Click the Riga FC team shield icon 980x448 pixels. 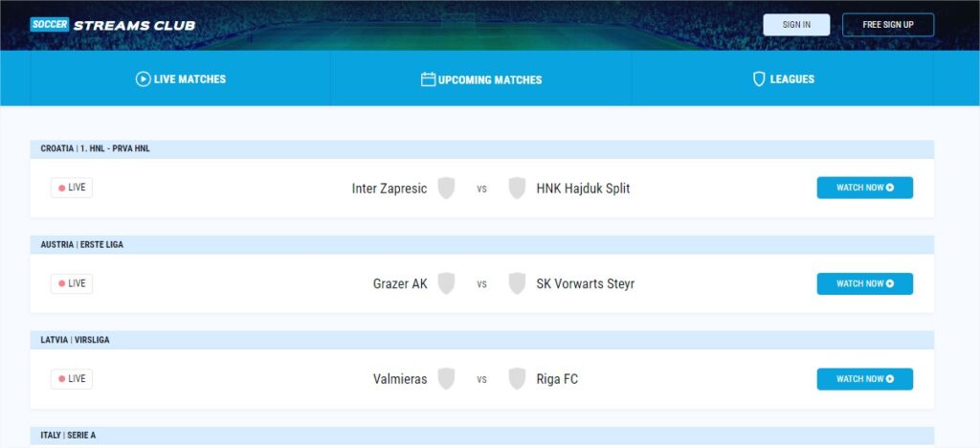[x=517, y=379]
